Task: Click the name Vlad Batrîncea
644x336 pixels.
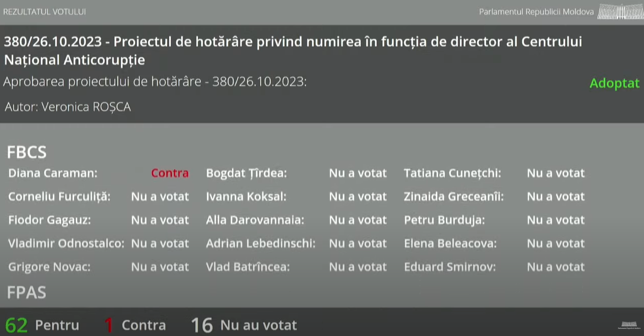Action: click(x=248, y=267)
